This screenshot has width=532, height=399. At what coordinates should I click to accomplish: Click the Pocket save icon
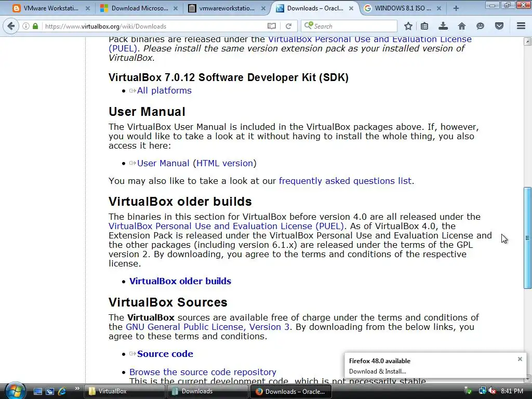coord(499,26)
